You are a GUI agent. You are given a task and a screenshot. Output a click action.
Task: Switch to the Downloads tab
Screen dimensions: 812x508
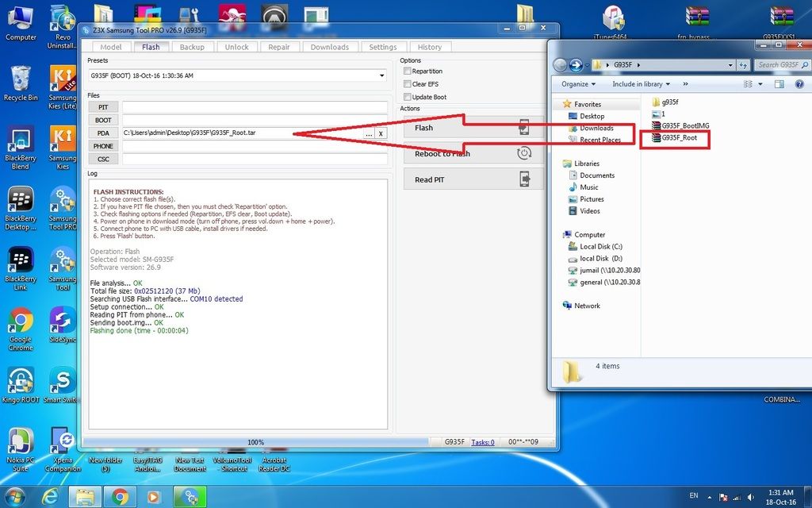pyautogui.click(x=330, y=47)
